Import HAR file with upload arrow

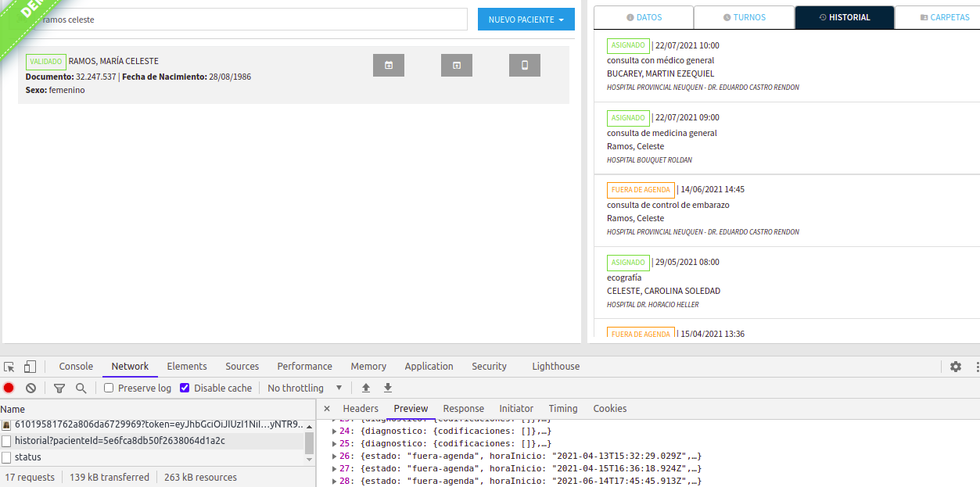(365, 388)
